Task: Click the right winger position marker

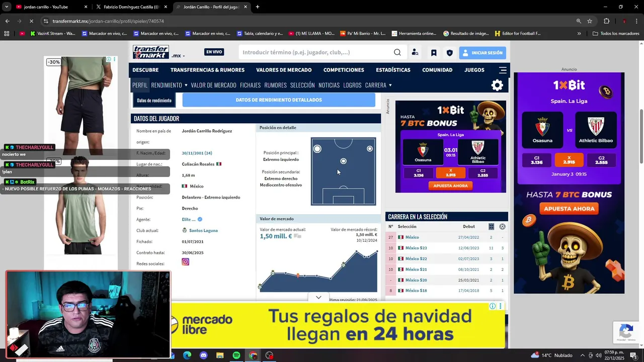Action: [x=370, y=149]
